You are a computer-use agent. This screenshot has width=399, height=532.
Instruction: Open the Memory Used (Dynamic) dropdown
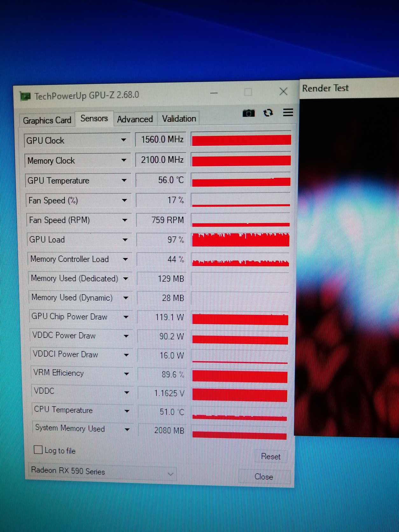(x=126, y=298)
